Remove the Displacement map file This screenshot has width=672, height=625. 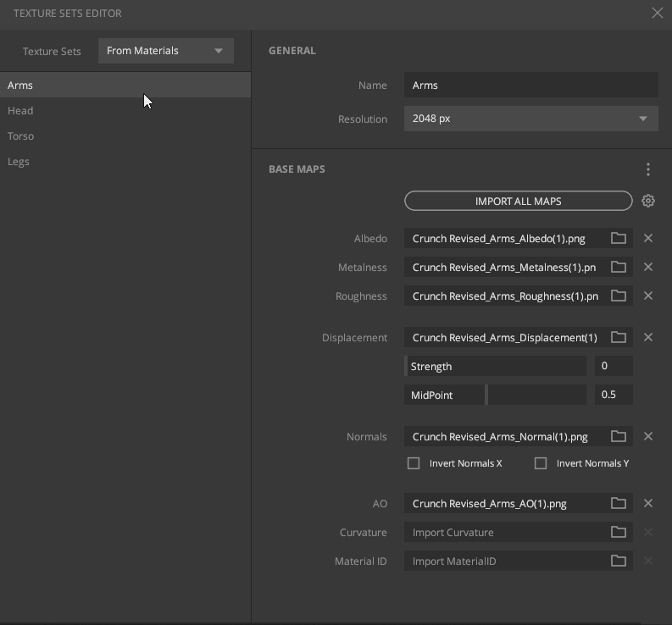tap(648, 337)
